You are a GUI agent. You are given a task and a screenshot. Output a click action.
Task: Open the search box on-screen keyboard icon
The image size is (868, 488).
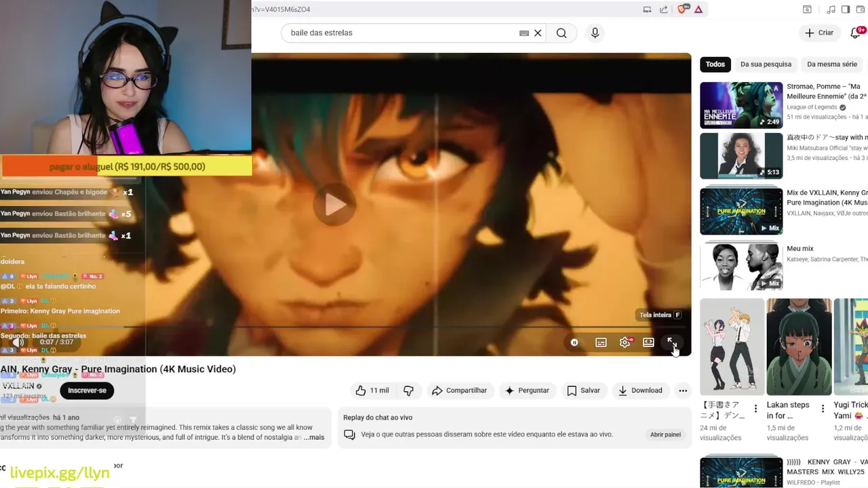(x=524, y=33)
